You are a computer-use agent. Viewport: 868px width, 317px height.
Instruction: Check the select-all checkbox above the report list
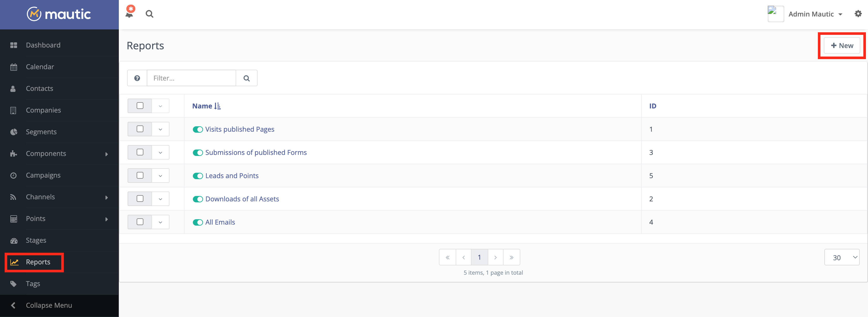(x=140, y=105)
